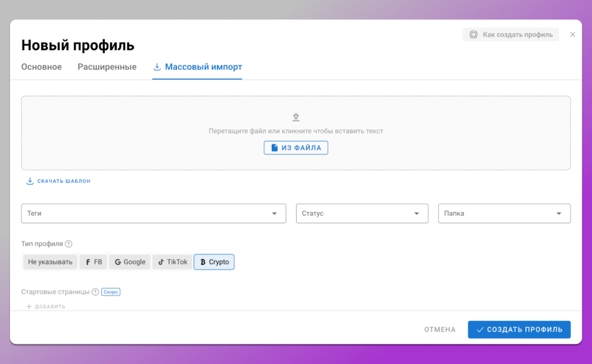592x364 pixels.
Task: Click the Из файла button
Action: pyautogui.click(x=296, y=148)
